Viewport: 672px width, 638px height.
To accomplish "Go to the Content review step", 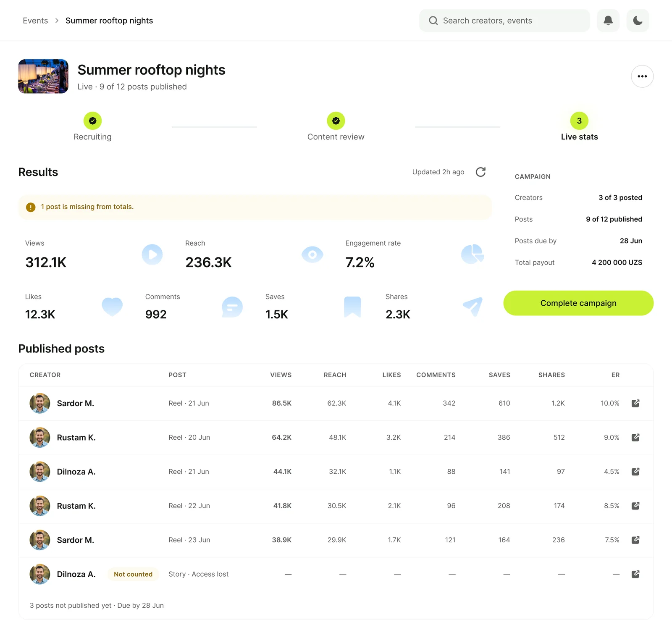I will pos(336,126).
